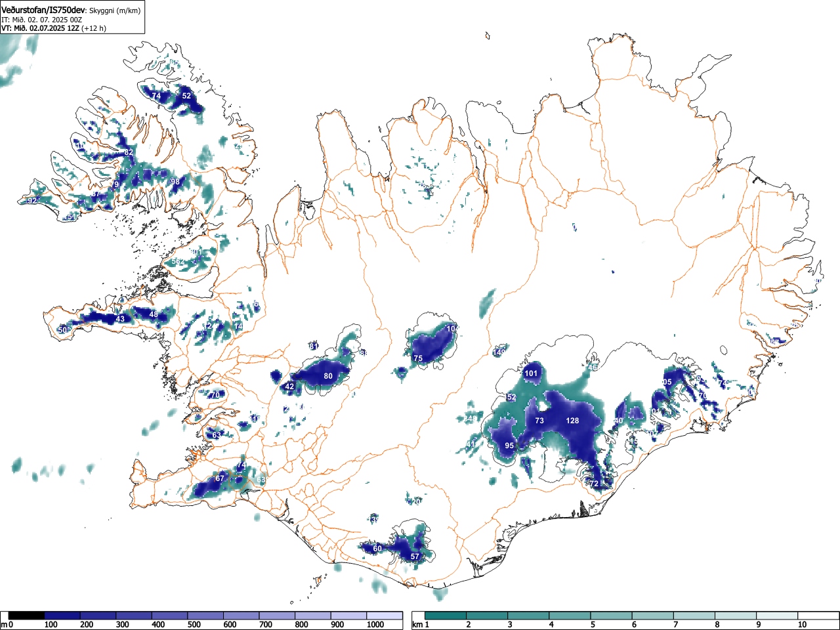840x630 pixels.
Task: Select the 500–600 m purple legend swatch
Action: (x=206, y=616)
